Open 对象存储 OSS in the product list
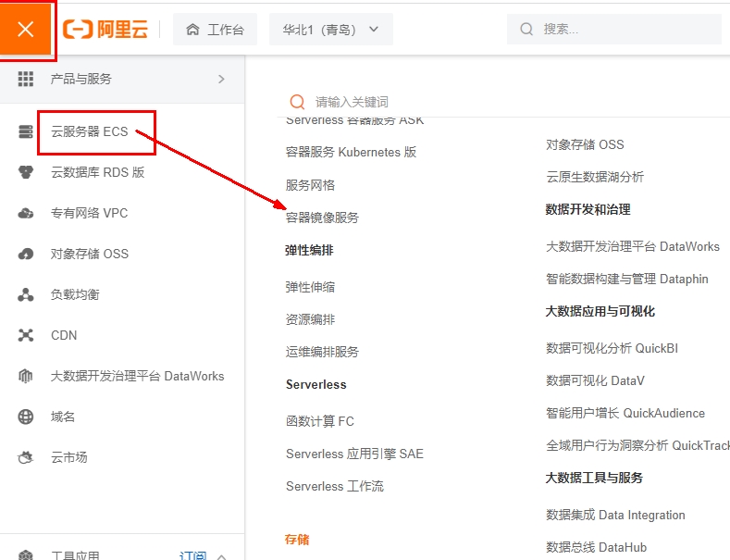The image size is (730, 560). pyautogui.click(x=585, y=145)
